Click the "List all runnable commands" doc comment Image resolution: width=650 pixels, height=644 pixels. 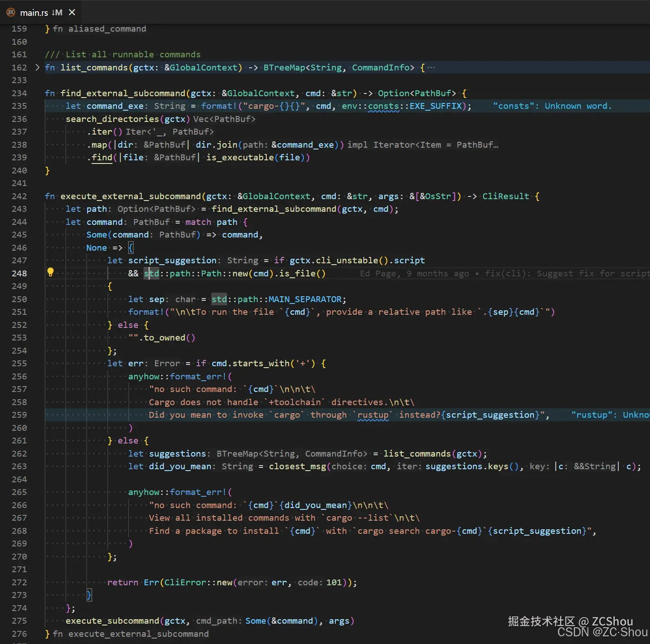[x=123, y=55]
